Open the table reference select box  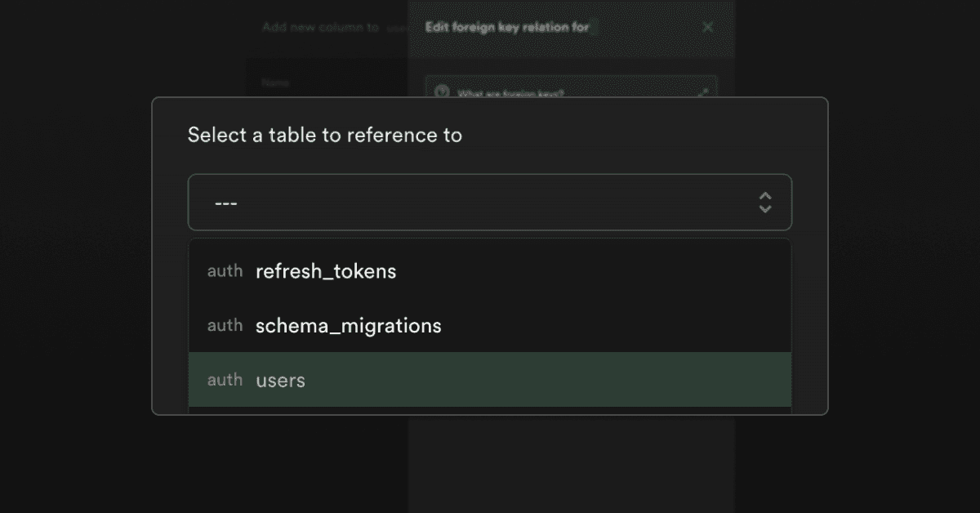coord(489,202)
